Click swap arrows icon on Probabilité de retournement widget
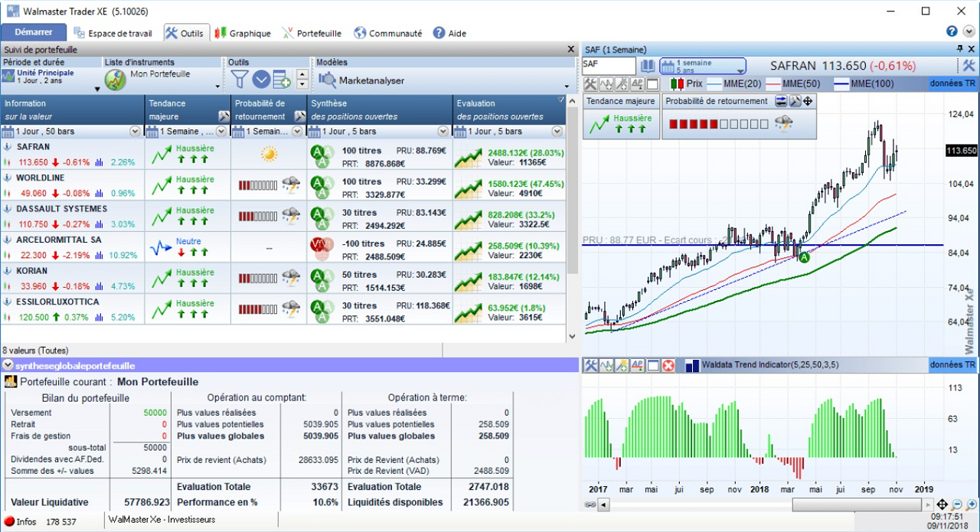The width and height of the screenshot is (980, 532). click(x=781, y=101)
